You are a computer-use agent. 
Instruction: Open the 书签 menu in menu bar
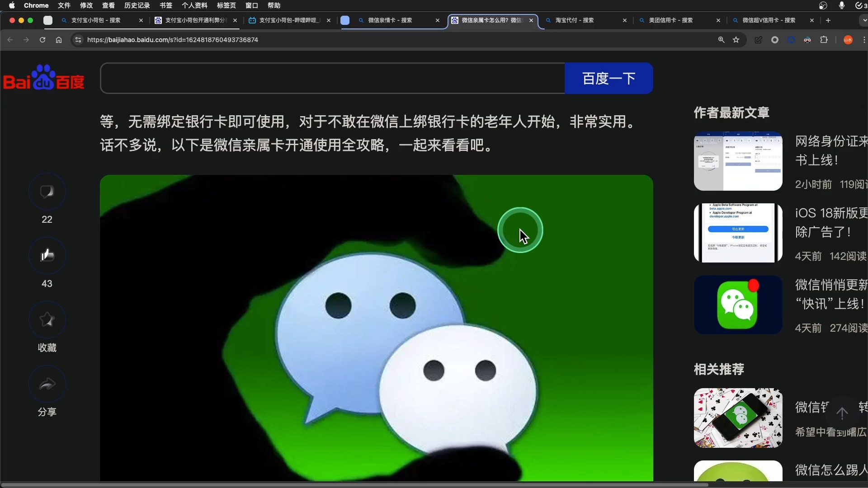[x=165, y=5]
